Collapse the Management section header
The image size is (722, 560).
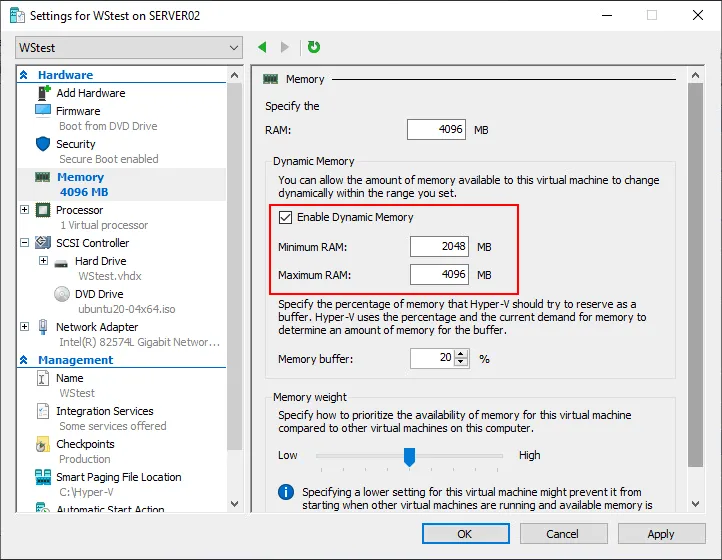26,360
